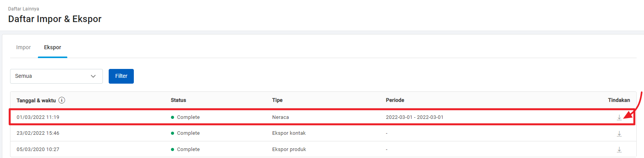Click green status dot in Ekspor produk row
Viewport: 644px width, 158px height.
coord(173,149)
